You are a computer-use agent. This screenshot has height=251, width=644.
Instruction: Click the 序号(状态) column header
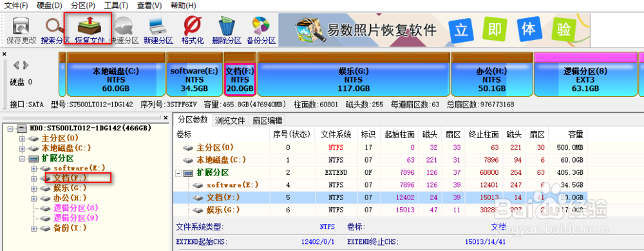point(292,134)
